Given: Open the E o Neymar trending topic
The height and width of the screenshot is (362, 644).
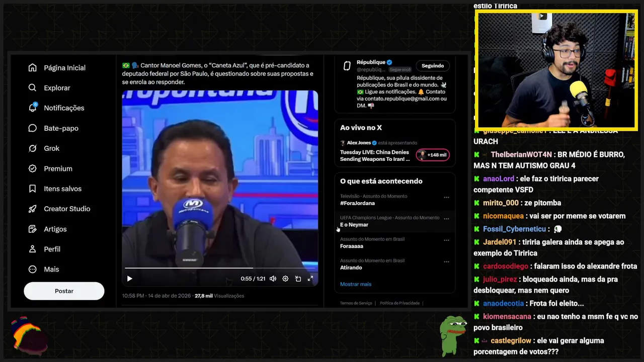Looking at the screenshot, I should tap(354, 225).
